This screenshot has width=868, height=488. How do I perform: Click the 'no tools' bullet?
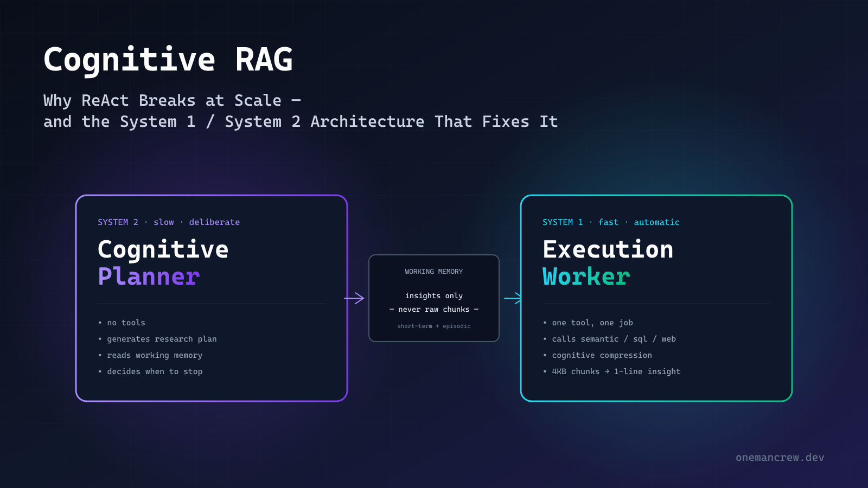coord(122,323)
